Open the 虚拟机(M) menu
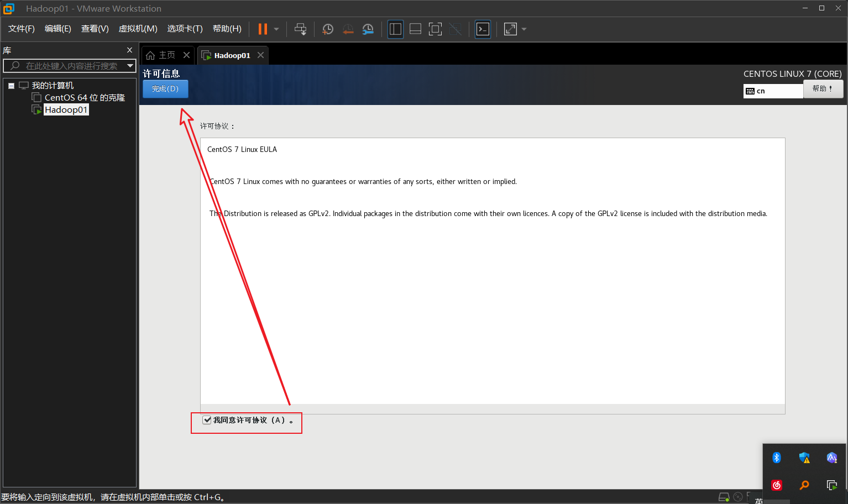848x504 pixels. click(x=138, y=29)
